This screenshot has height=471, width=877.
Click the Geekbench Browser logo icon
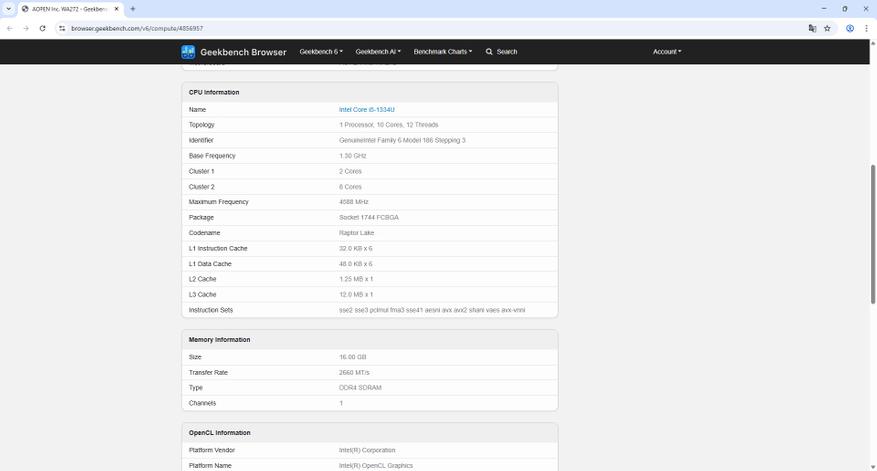(x=188, y=52)
